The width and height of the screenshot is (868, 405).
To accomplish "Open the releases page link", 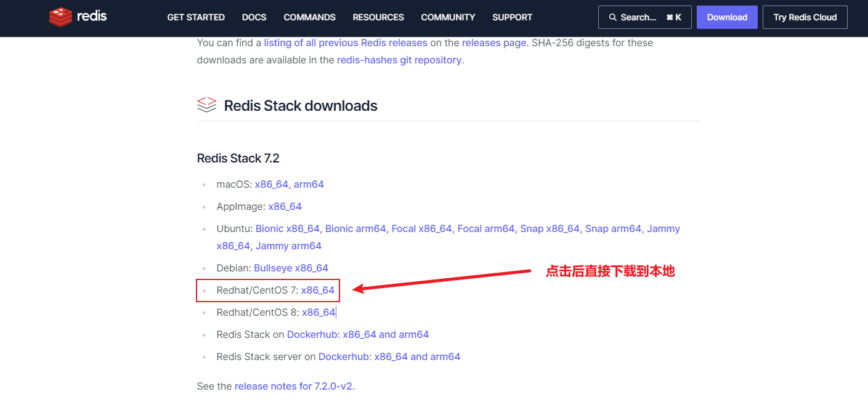I will pyautogui.click(x=494, y=43).
